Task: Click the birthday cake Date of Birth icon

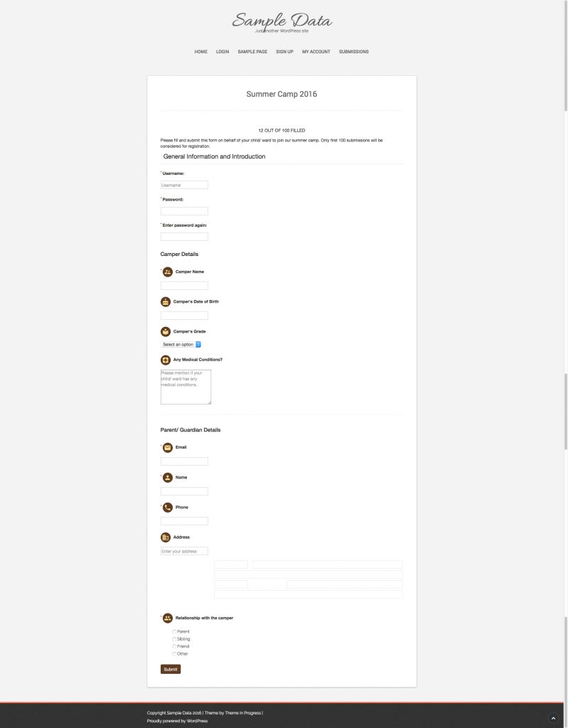Action: 166,301
